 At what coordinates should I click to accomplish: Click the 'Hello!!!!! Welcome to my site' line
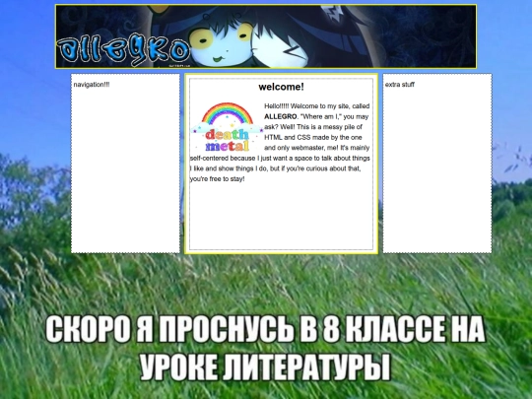point(317,106)
